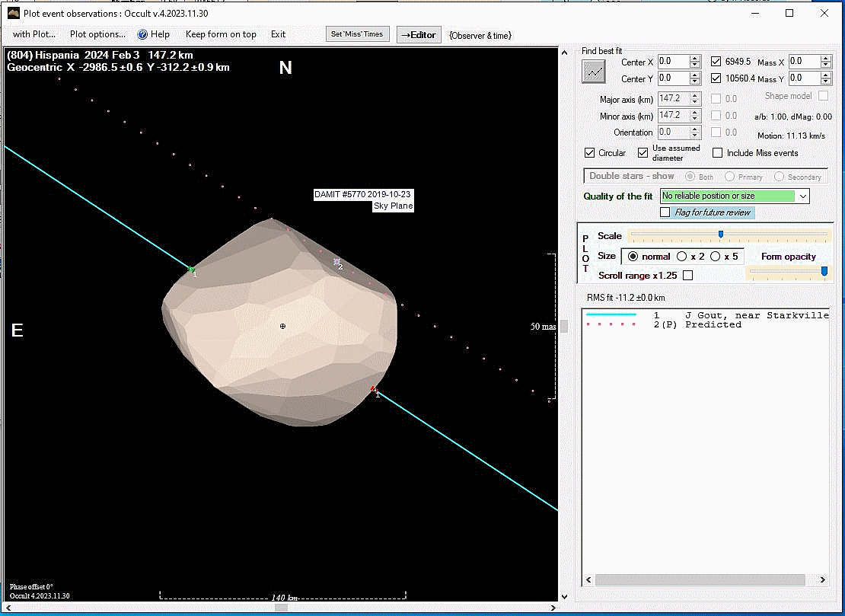Click the Center Y spinner arrows

[x=694, y=78]
